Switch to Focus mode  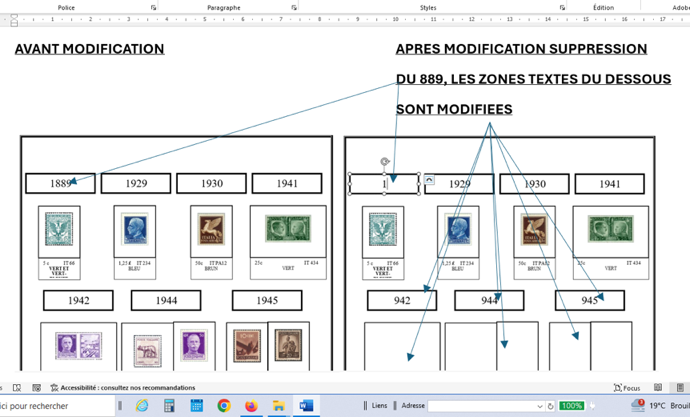click(x=627, y=388)
